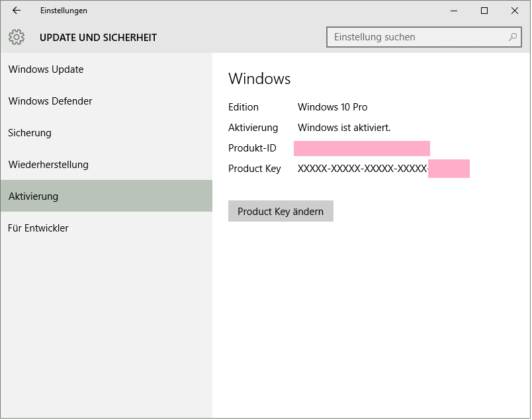Focus the 'Einstellung suchen' search field

[x=423, y=37]
